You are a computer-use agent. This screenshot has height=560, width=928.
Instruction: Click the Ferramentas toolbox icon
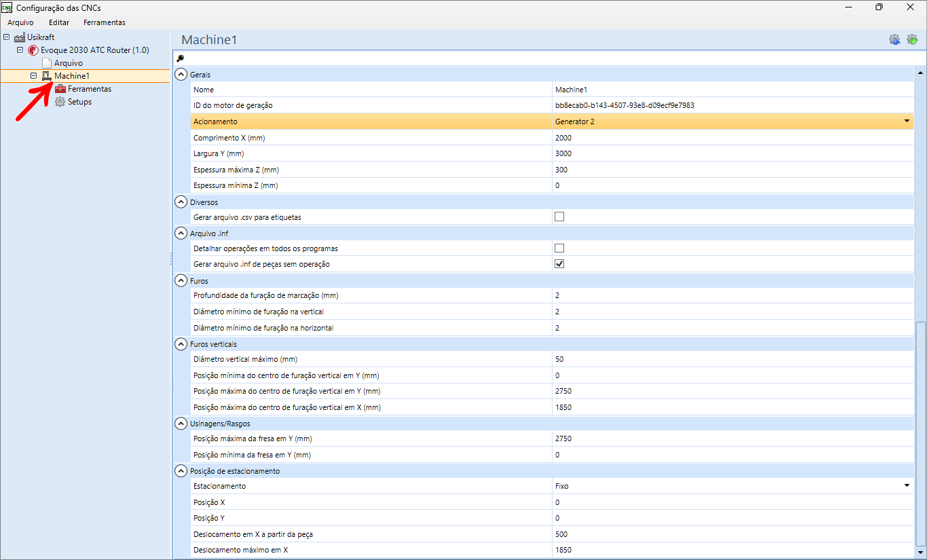pyautogui.click(x=60, y=89)
